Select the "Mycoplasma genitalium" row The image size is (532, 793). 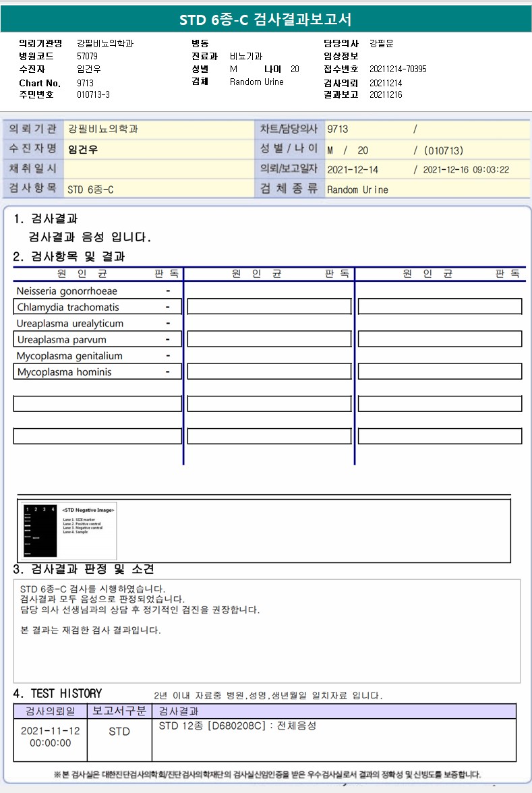click(98, 355)
